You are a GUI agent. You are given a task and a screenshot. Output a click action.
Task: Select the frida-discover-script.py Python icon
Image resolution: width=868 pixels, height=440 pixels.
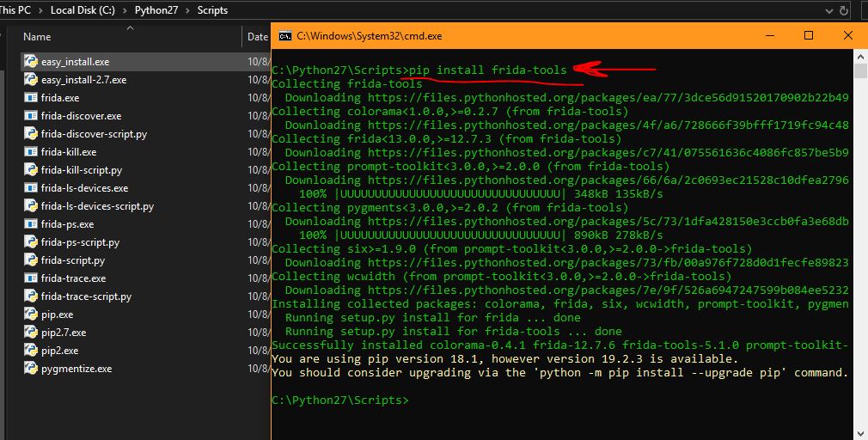click(31, 133)
